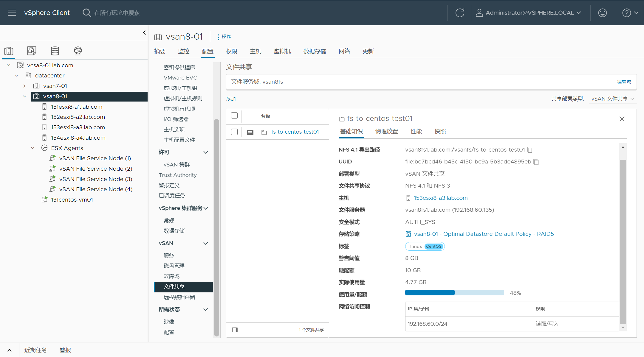Click the datacenter icon in tree
This screenshot has height=357, width=644.
coord(28,75)
